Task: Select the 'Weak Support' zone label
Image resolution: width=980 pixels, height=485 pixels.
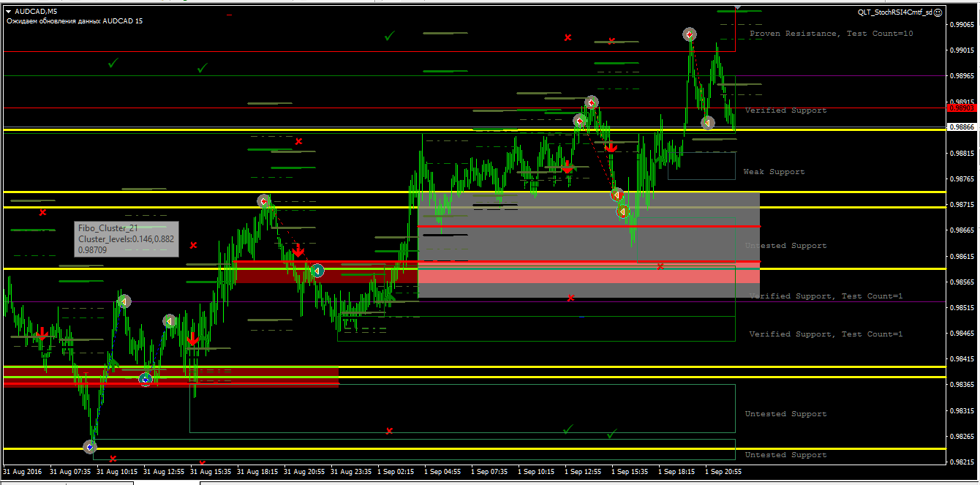Action: coord(774,172)
